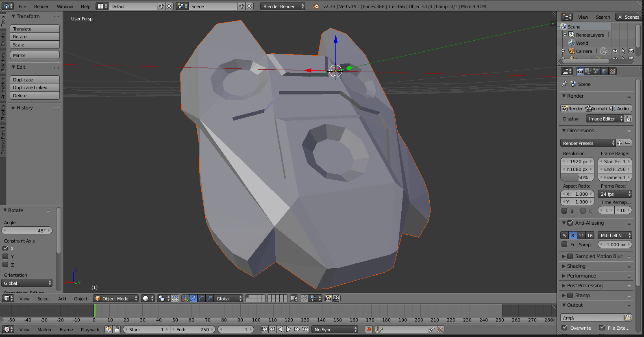This screenshot has width=644, height=337.
Task: Open the Render Presets dropdown
Action: 588,143
